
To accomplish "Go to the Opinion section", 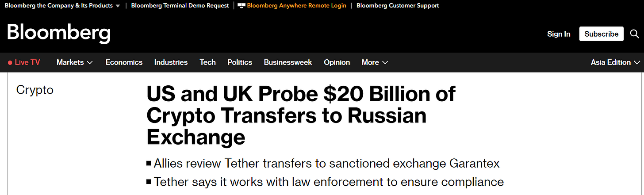I will (337, 62).
